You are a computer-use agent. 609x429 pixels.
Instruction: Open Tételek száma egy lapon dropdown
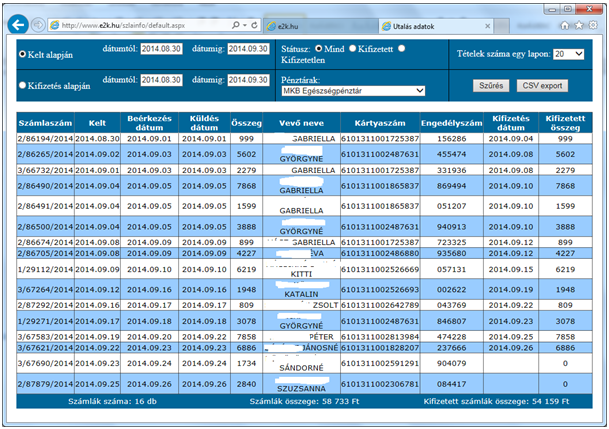point(569,54)
